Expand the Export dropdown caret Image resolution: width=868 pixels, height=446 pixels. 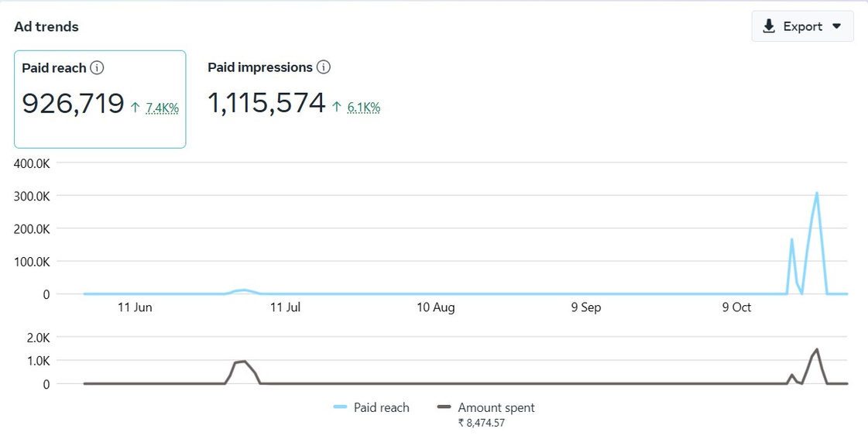836,26
